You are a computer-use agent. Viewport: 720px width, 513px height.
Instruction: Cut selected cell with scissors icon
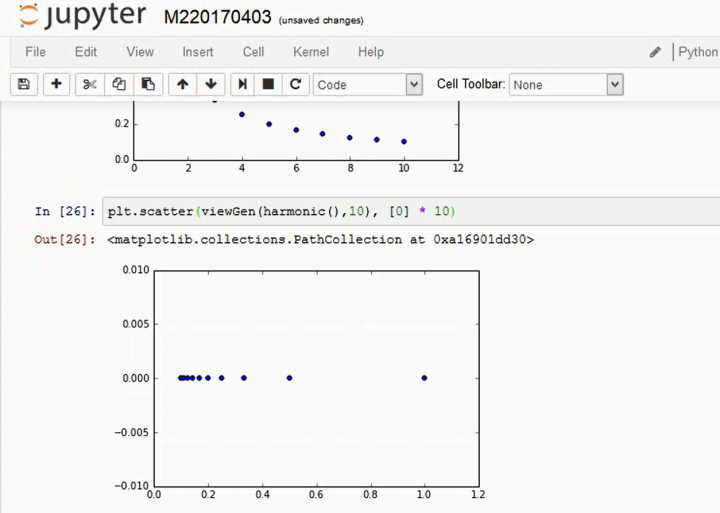[x=90, y=85]
